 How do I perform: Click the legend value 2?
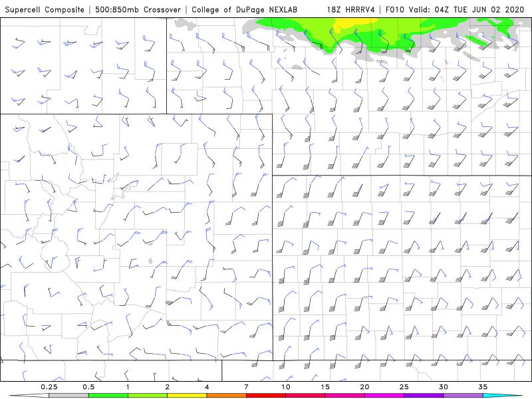[168, 387]
